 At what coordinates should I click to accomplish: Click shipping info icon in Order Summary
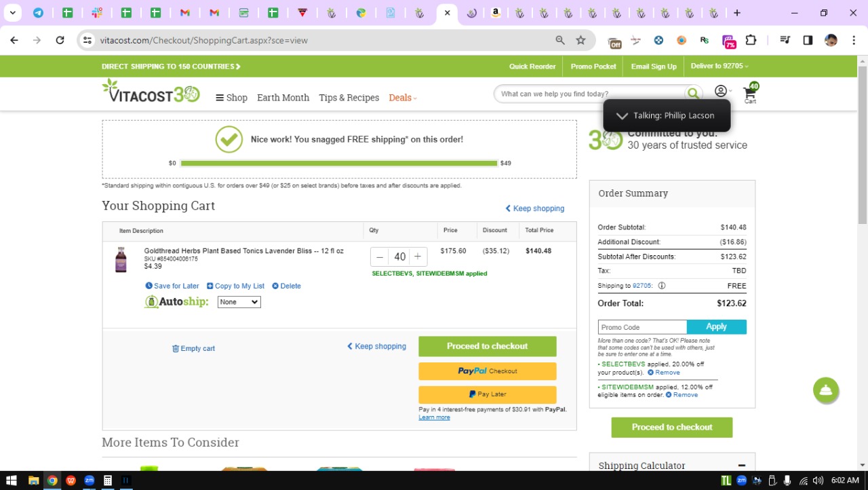pos(662,286)
